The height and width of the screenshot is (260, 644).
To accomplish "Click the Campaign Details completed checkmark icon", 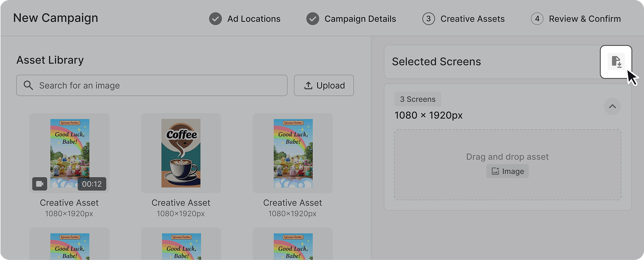I will (312, 19).
